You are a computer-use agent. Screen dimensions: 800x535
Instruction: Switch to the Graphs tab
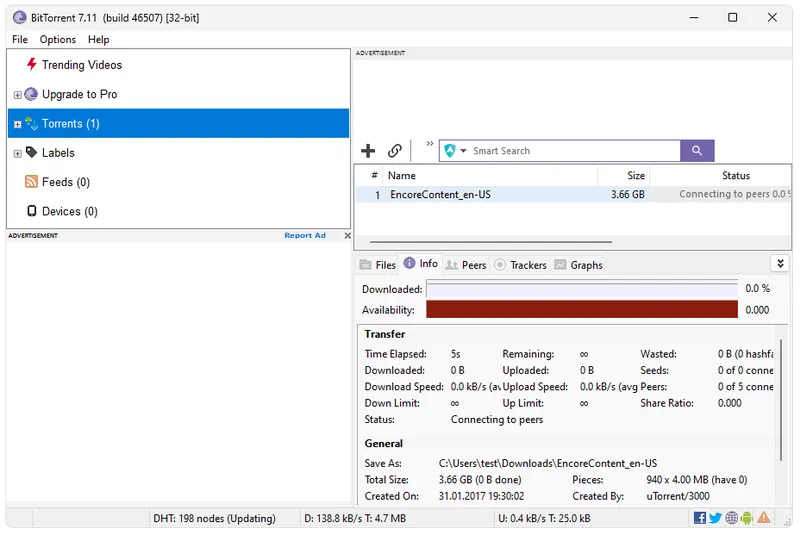click(x=579, y=265)
